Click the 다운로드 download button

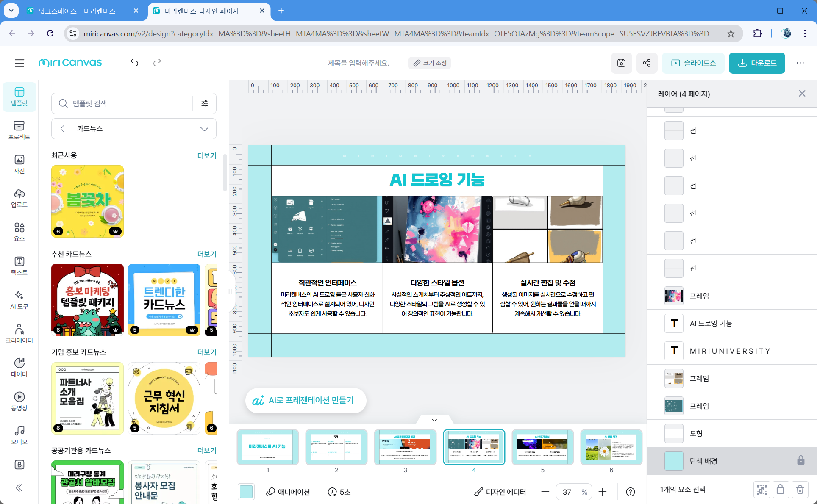pos(756,63)
